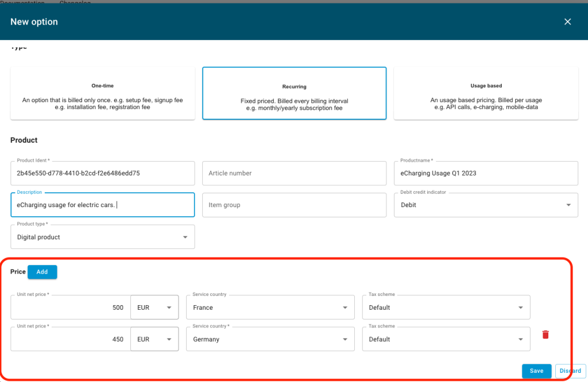588x382 pixels.
Task: Open Tax scheme dropdown in France row
Action: 446,307
